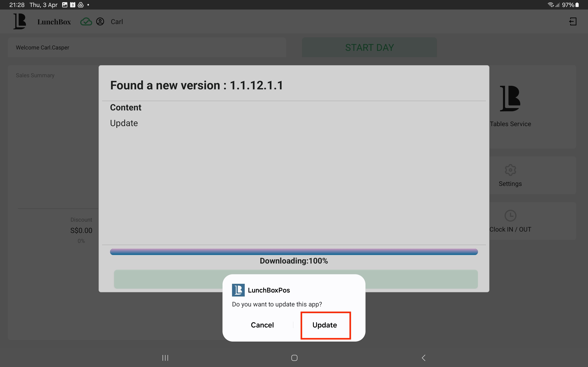Tap Update in the LunchBoxPos dialog
Viewport: 588px width, 367px height.
(325, 325)
